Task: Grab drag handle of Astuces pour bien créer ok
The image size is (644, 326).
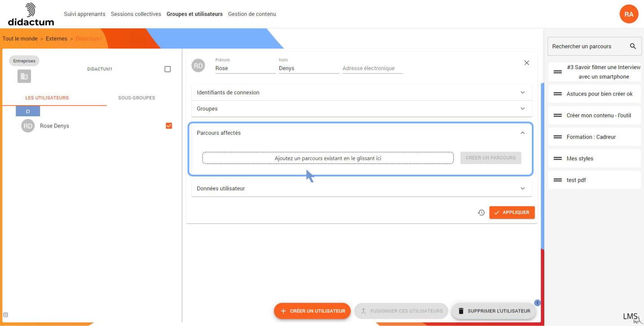Action: click(558, 94)
